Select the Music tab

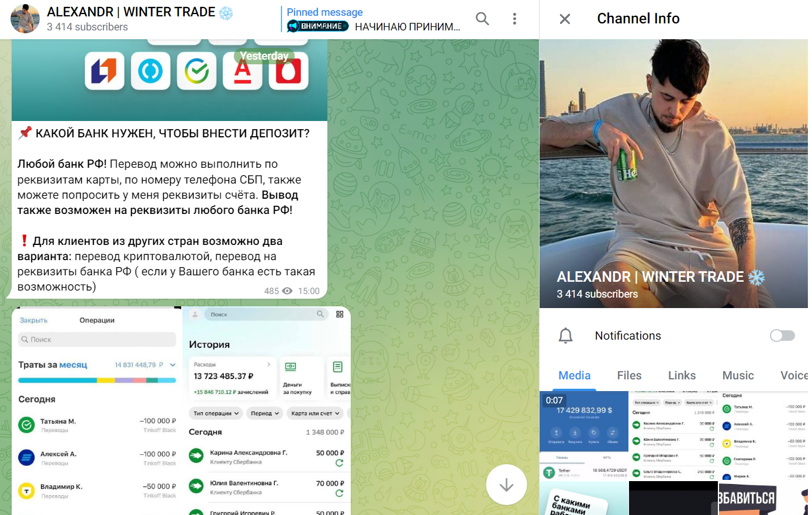coord(738,375)
